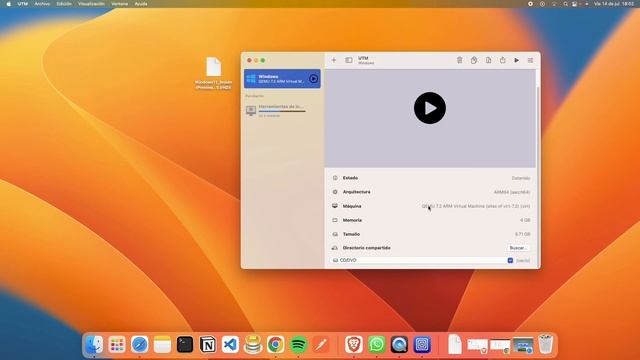Select the pending Herramientas download item
Viewport: 640px width, 360px height.
[x=282, y=111]
